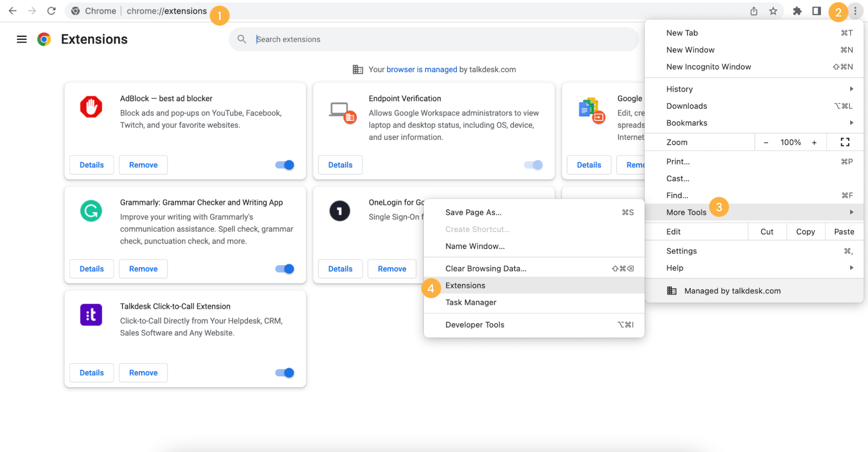Expand the History submenu
This screenshot has width=868, height=452.
(754, 89)
